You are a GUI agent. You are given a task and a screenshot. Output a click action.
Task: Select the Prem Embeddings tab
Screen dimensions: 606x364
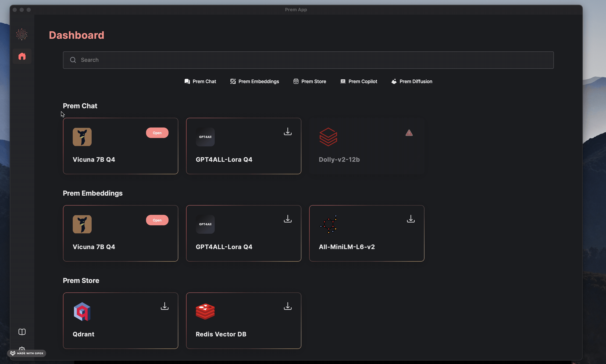click(x=255, y=81)
